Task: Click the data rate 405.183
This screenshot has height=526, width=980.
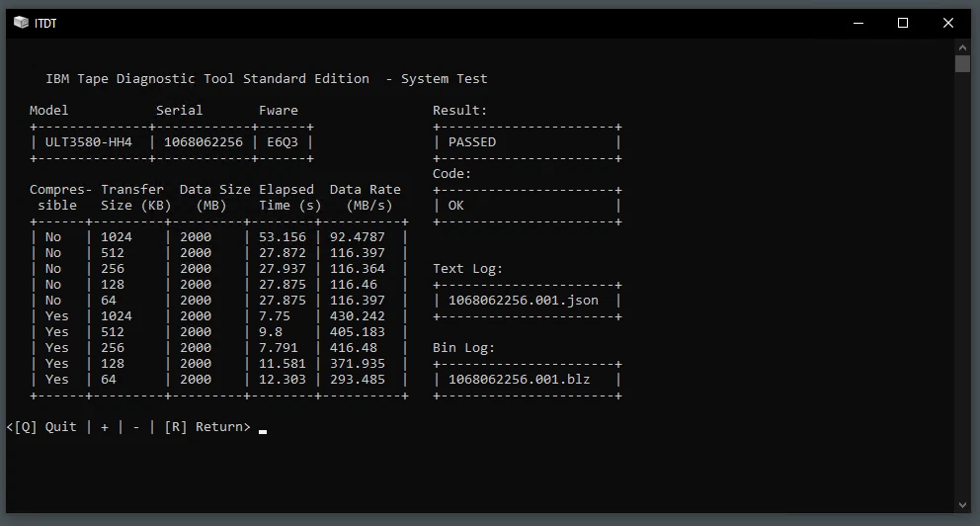Action: click(x=358, y=331)
